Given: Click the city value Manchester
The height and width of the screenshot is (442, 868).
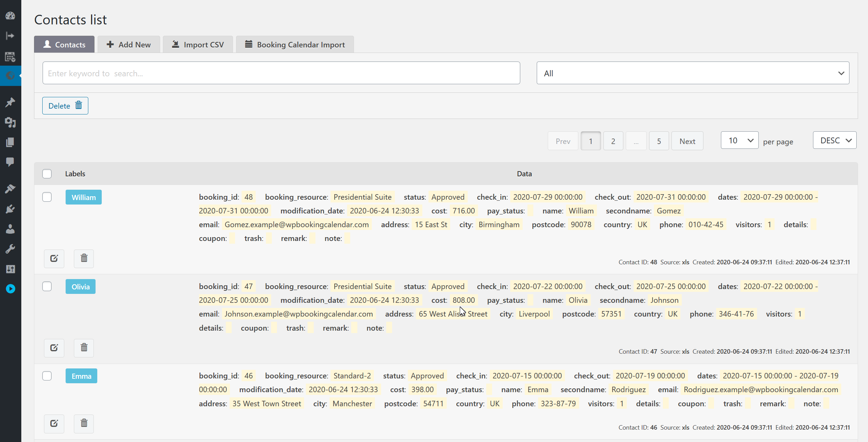Looking at the screenshot, I should click(352, 404).
